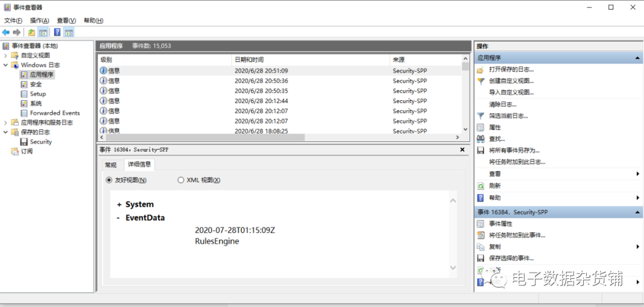This screenshot has height=307, width=644.
Task: Click 复制 action
Action: tap(495, 247)
